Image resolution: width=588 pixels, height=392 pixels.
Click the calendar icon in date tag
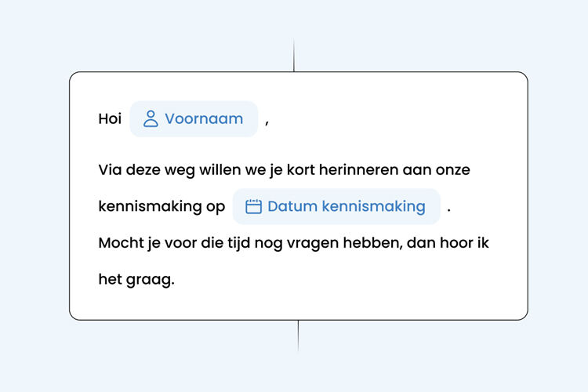click(x=253, y=207)
